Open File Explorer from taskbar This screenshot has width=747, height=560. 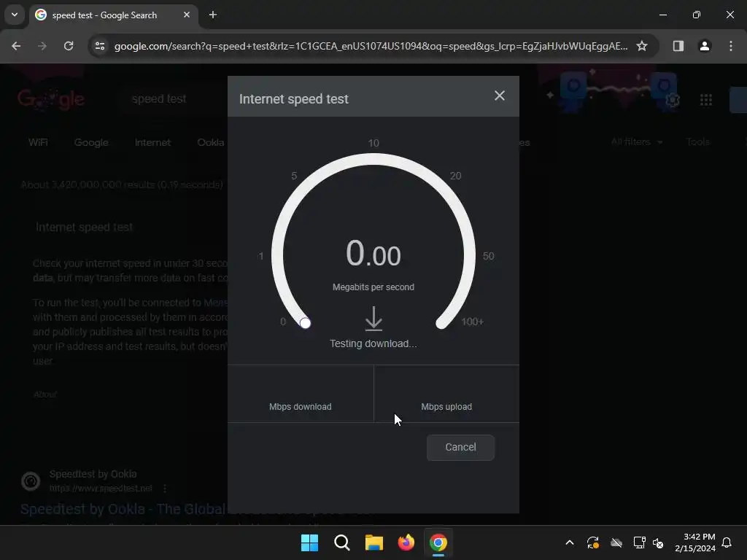pyautogui.click(x=374, y=542)
